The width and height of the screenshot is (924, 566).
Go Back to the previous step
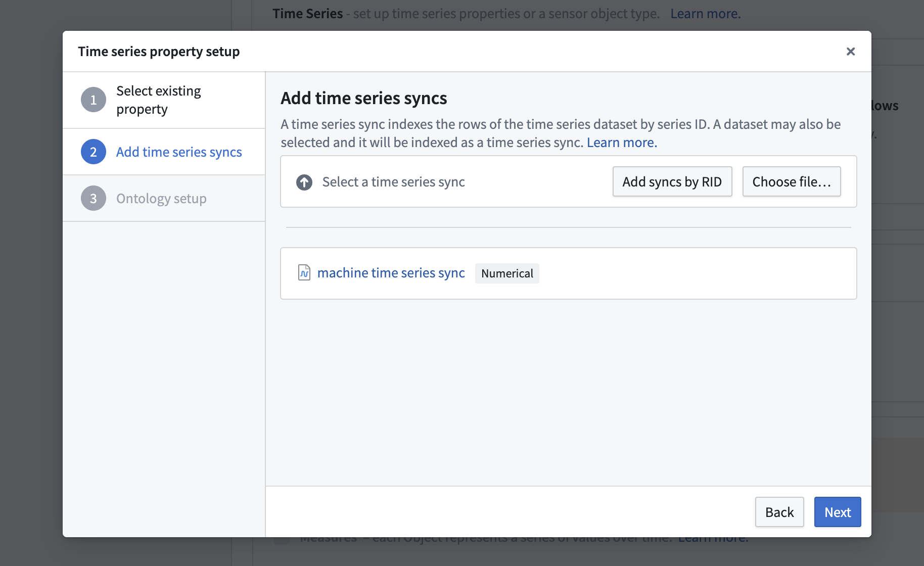pos(779,512)
